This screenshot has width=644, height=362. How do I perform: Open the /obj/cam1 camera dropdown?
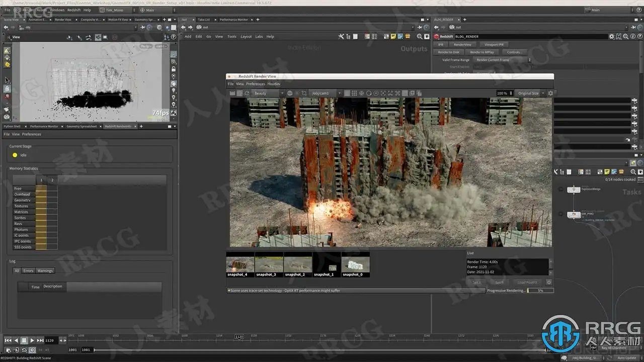coord(326,93)
